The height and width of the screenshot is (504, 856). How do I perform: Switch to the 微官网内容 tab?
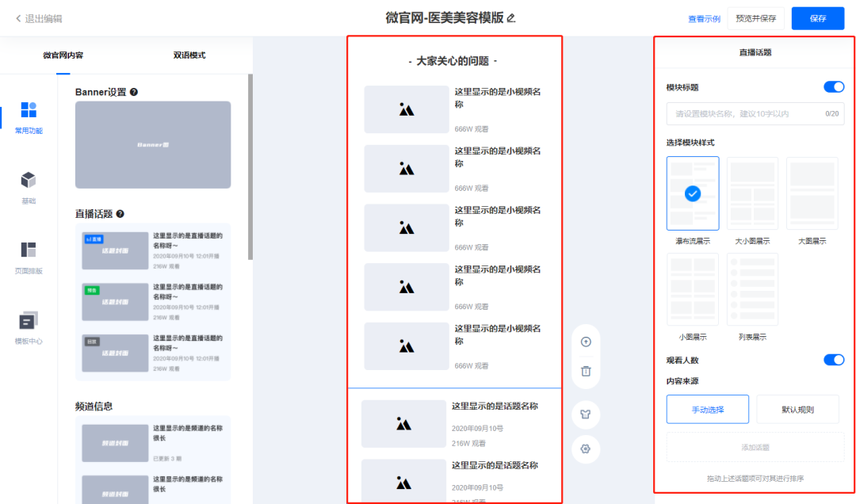tap(63, 55)
